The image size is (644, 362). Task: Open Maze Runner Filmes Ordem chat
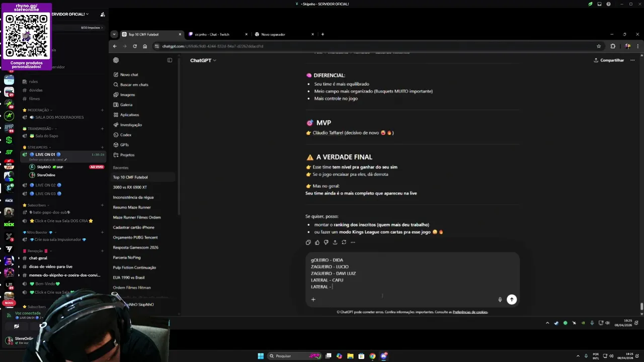pos(136,217)
